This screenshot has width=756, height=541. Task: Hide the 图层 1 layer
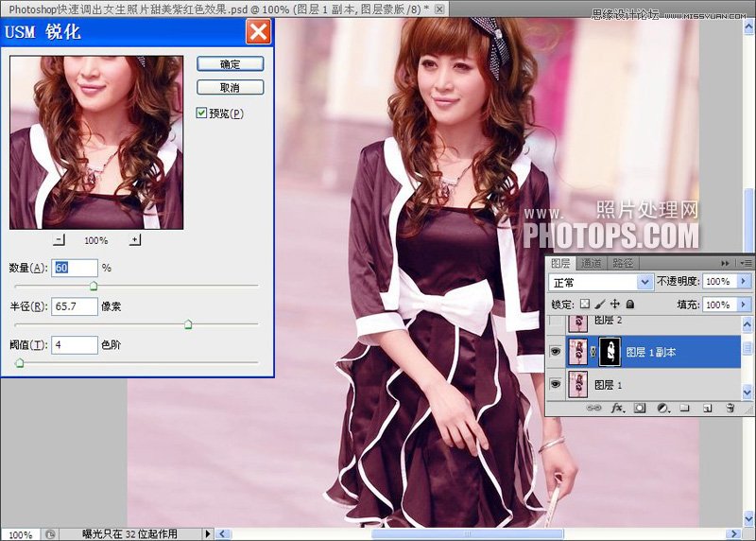tap(556, 384)
